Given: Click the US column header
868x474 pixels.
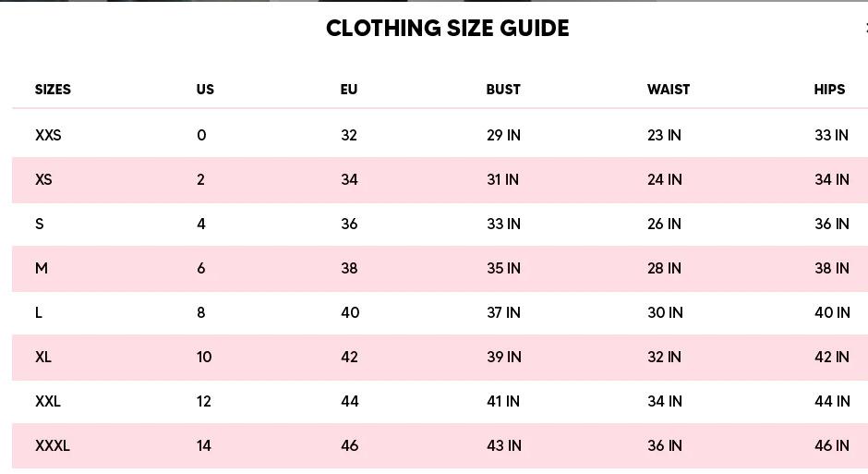Looking at the screenshot, I should click(x=205, y=90).
